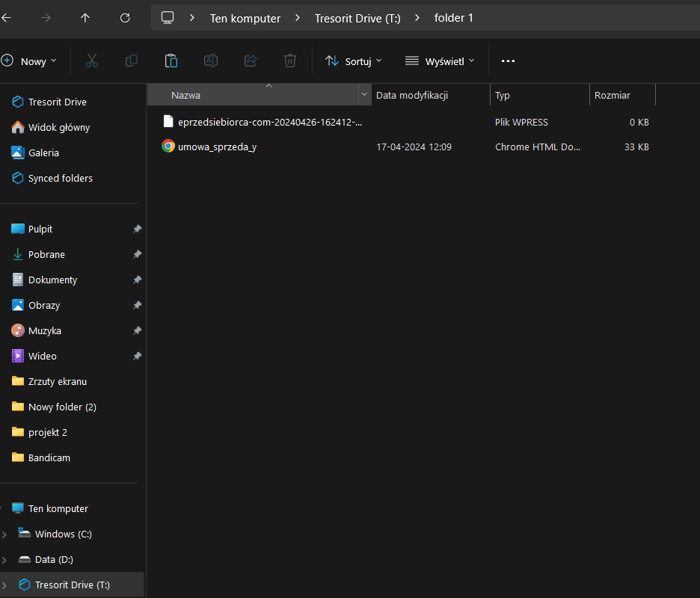Open the Wyświetl view options menu
The height and width of the screenshot is (598, 700).
(440, 61)
